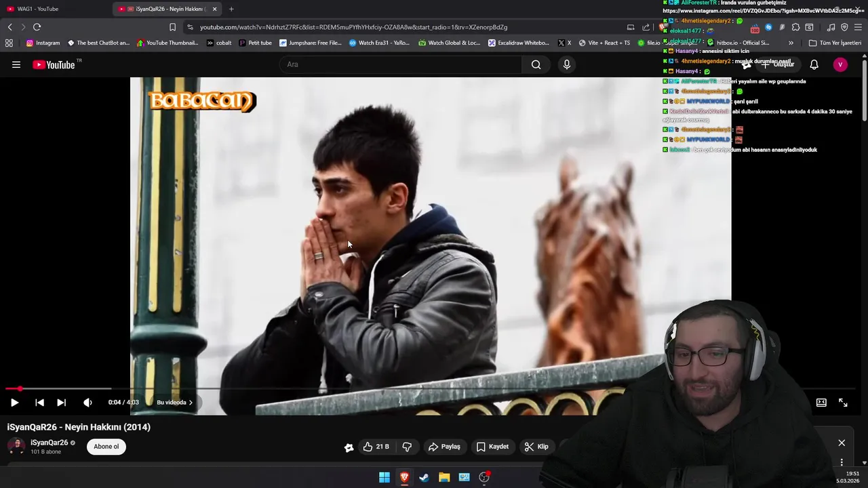Open the Brave main menu icon
868x488 pixels.
(859, 27)
